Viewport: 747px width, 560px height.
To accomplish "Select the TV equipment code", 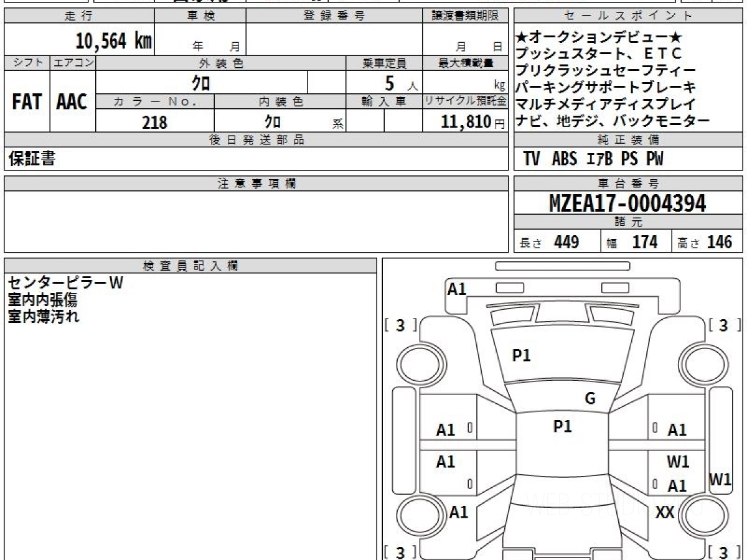I will pos(532,159).
